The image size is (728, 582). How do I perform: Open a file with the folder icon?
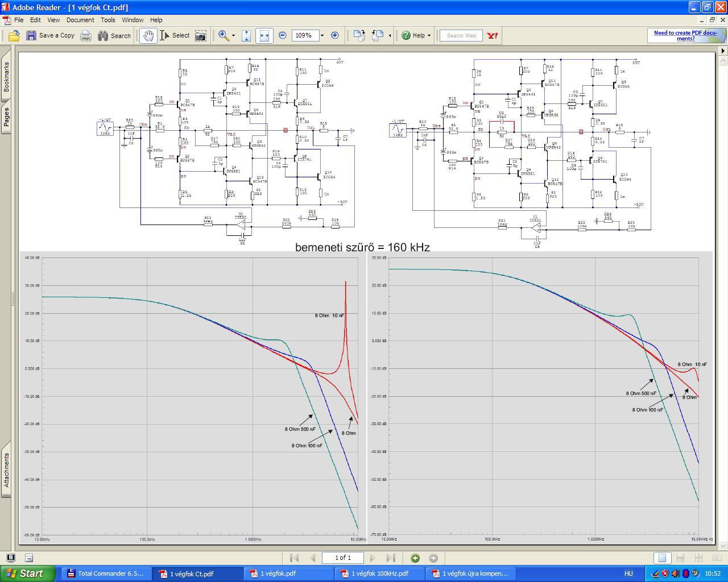tap(14, 35)
